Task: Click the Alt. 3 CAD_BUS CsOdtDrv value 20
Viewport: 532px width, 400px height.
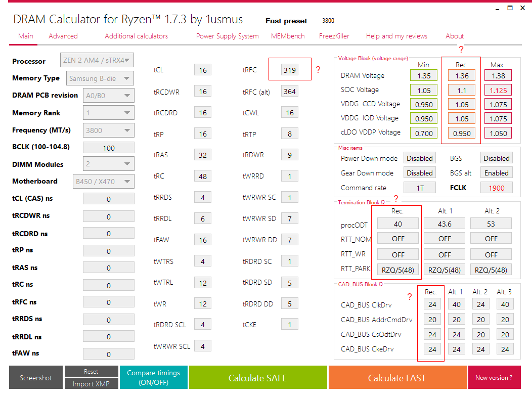Action: coord(505,334)
